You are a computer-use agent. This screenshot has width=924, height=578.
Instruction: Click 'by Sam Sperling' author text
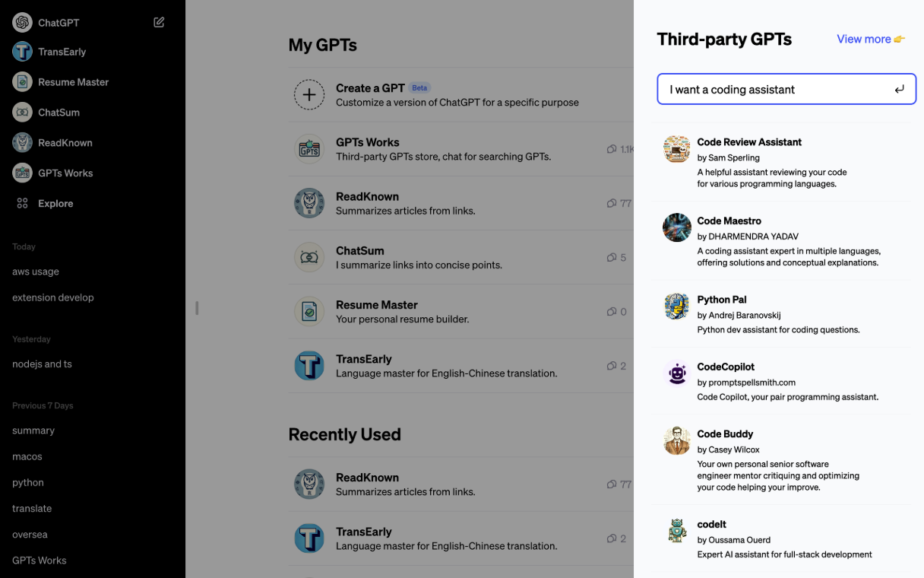[x=728, y=158]
